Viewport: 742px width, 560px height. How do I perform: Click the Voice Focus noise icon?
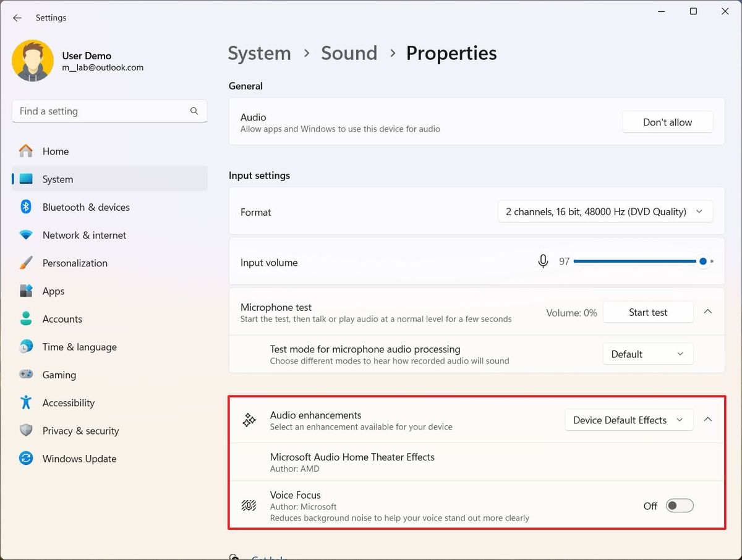(249, 505)
